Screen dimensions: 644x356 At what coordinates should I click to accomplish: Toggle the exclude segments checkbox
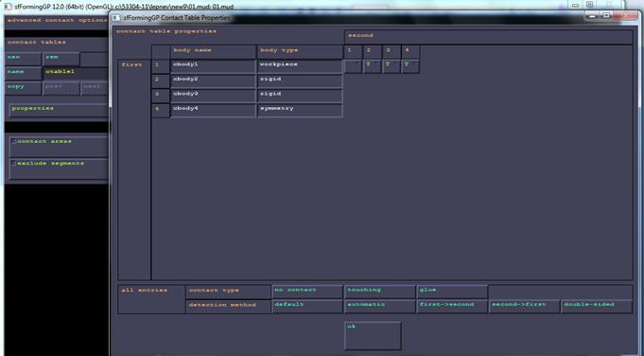click(14, 164)
